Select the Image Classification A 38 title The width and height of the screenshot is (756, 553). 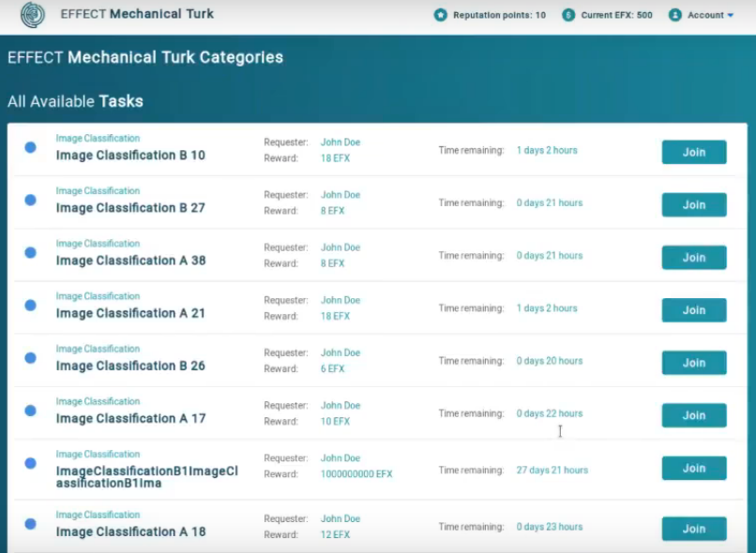(x=131, y=261)
